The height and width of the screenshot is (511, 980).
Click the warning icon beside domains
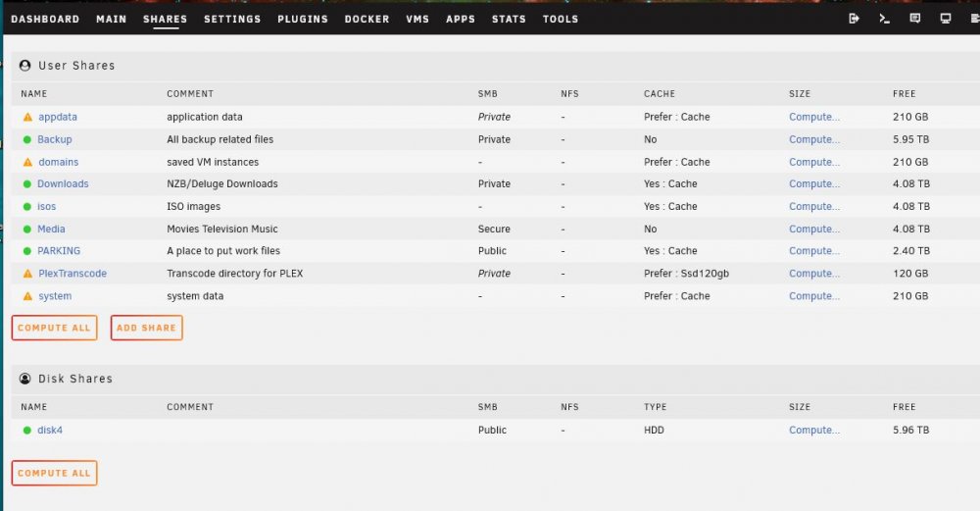coord(27,162)
